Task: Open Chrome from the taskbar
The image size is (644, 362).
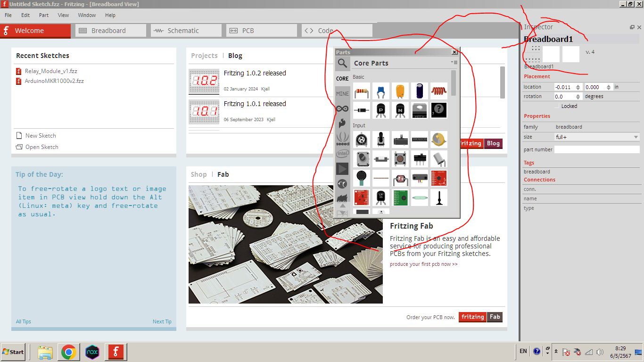Action: [x=68, y=352]
